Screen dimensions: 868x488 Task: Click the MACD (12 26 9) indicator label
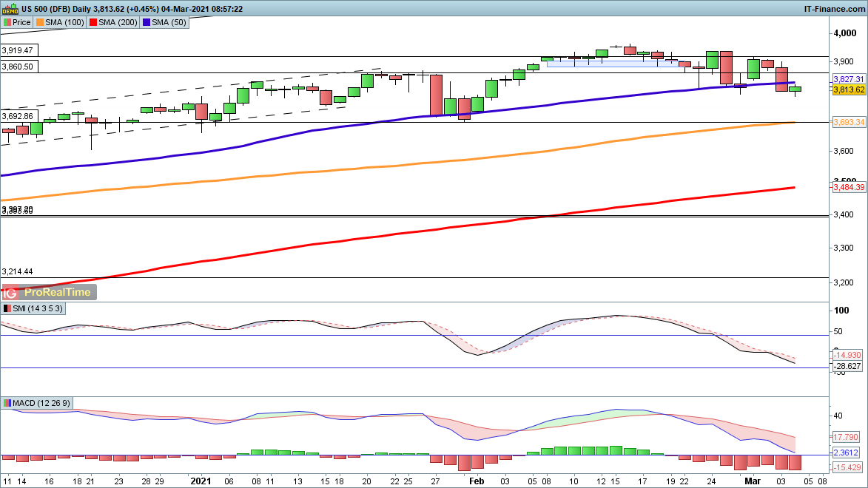(41, 404)
